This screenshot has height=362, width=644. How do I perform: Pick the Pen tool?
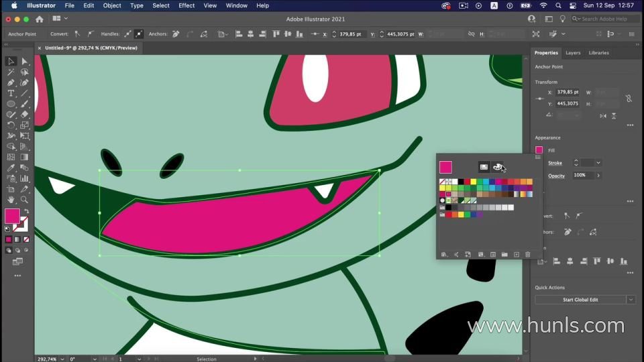pyautogui.click(x=11, y=82)
